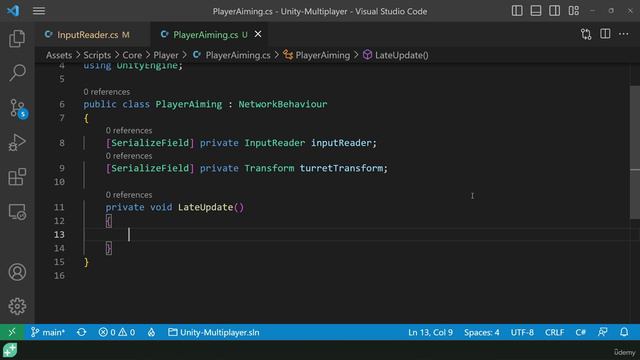
Task: Open notifications bell
Action: [624, 332]
